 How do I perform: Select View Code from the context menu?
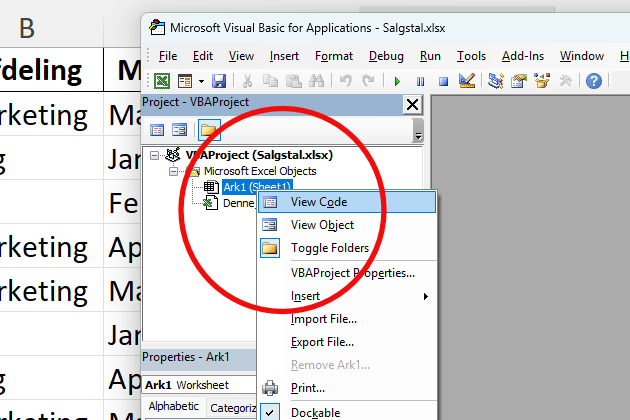(x=319, y=202)
